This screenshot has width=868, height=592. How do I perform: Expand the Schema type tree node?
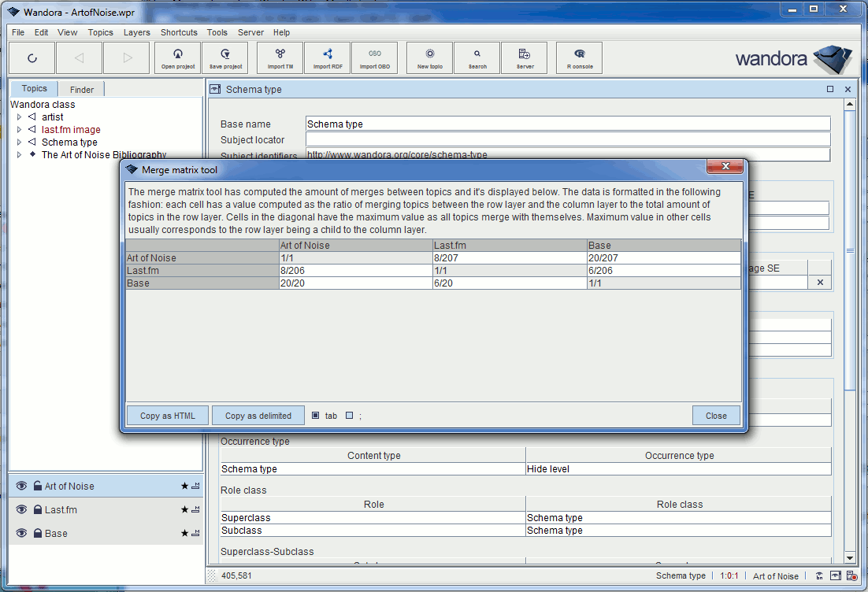19,142
